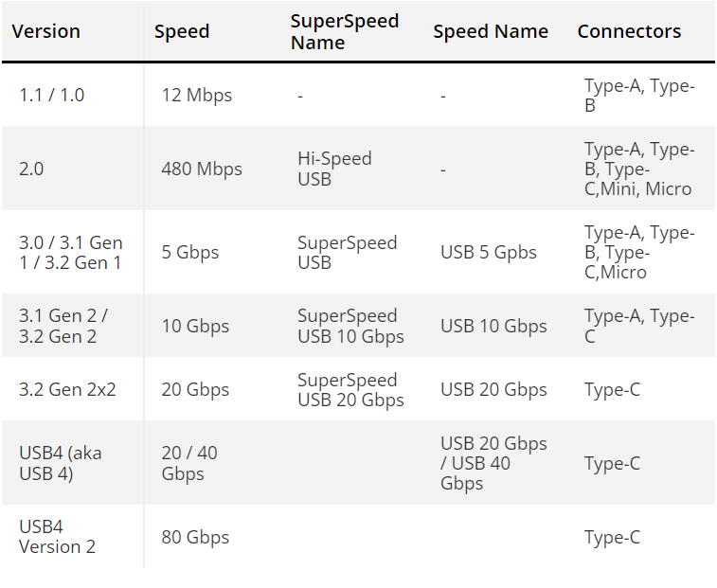
Task: Select the SuperSpeed Name column header
Action: click(345, 31)
